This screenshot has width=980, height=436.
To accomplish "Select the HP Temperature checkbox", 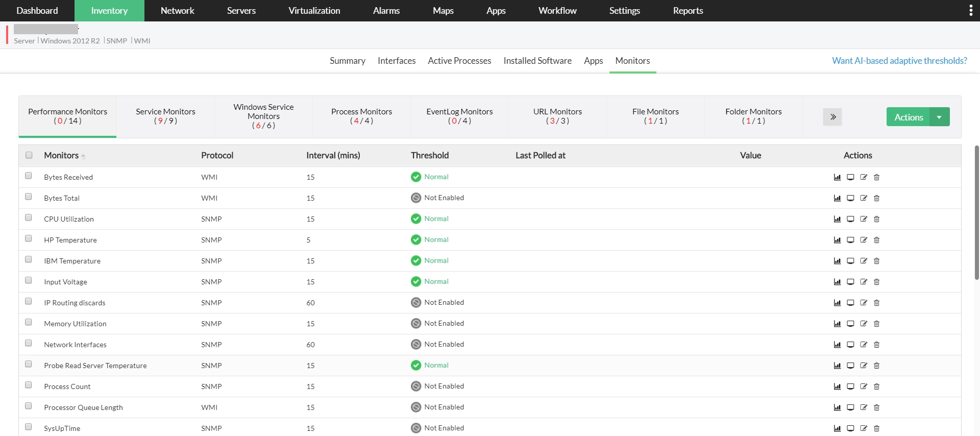I will 29,238.
